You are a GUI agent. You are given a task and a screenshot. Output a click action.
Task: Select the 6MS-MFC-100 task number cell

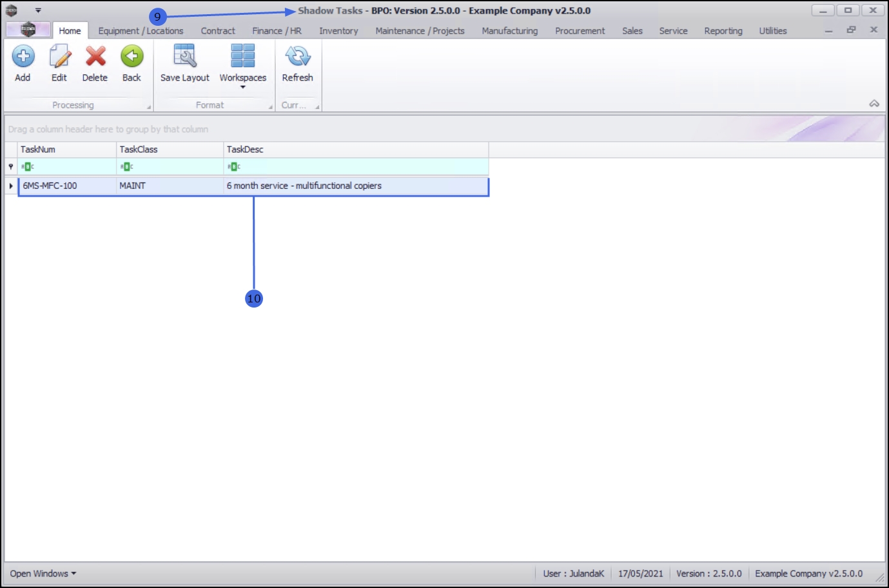coord(67,186)
